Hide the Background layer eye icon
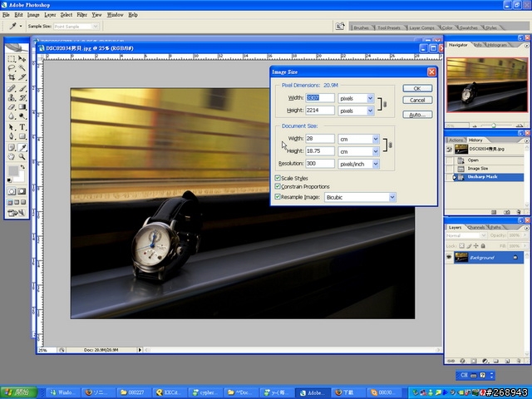Viewport: 532px width, 399px height. click(x=449, y=258)
